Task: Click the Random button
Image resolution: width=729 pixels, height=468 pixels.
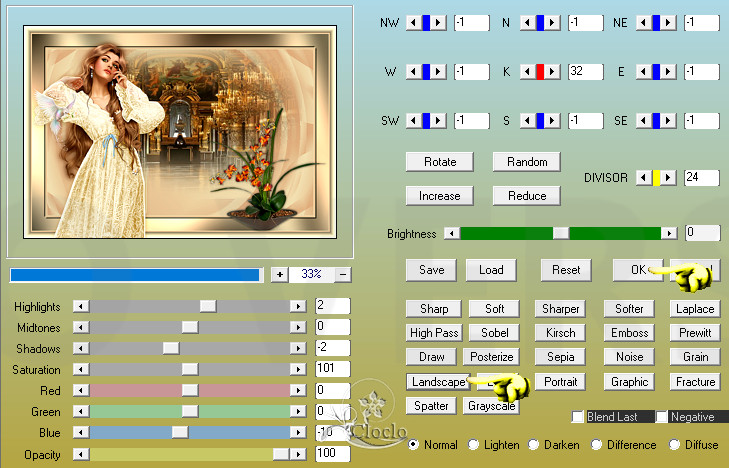Action: 526,162
